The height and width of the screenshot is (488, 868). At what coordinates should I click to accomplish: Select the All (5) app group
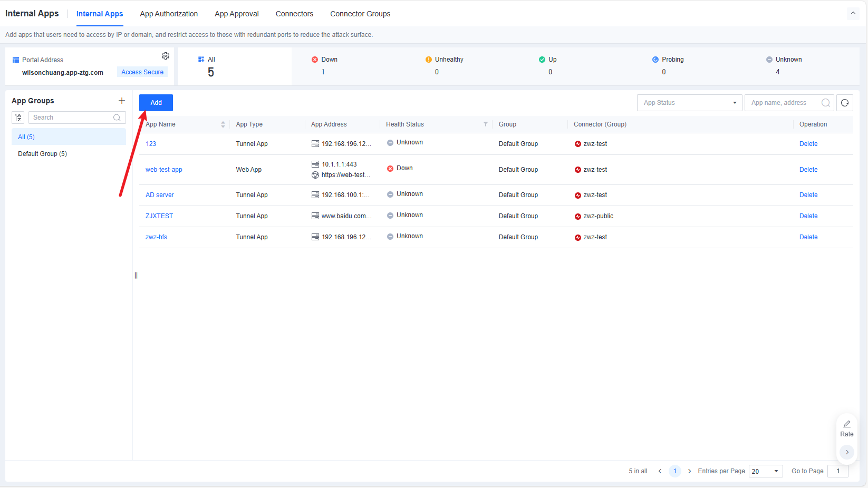(69, 137)
